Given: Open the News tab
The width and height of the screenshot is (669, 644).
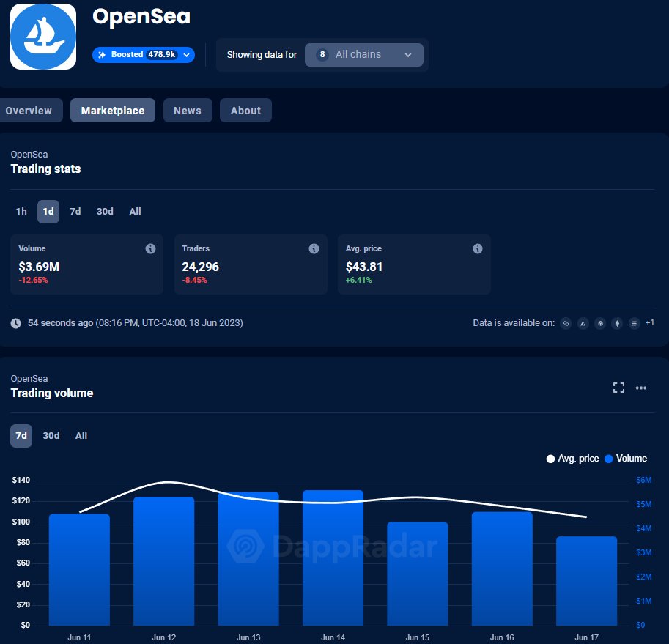Looking at the screenshot, I should (188, 111).
